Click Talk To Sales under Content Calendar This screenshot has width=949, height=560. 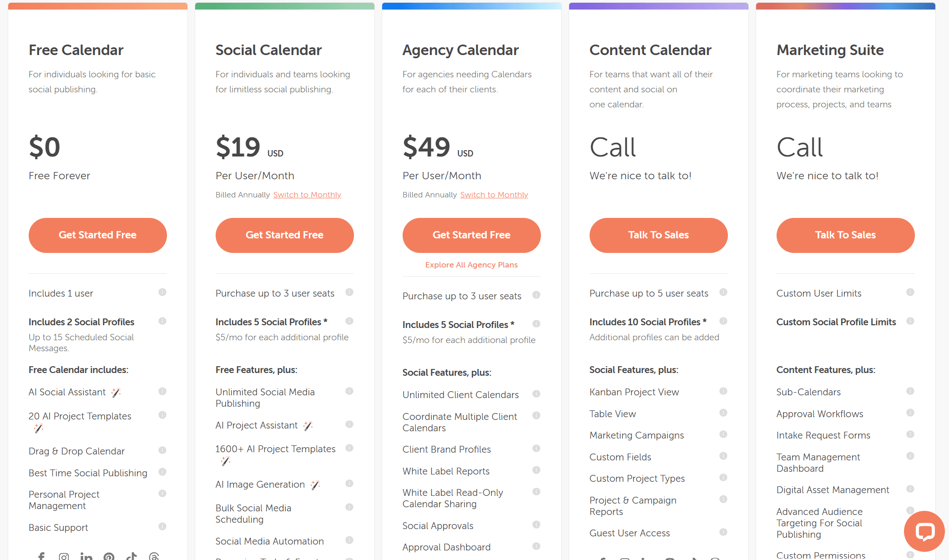pyautogui.click(x=658, y=235)
